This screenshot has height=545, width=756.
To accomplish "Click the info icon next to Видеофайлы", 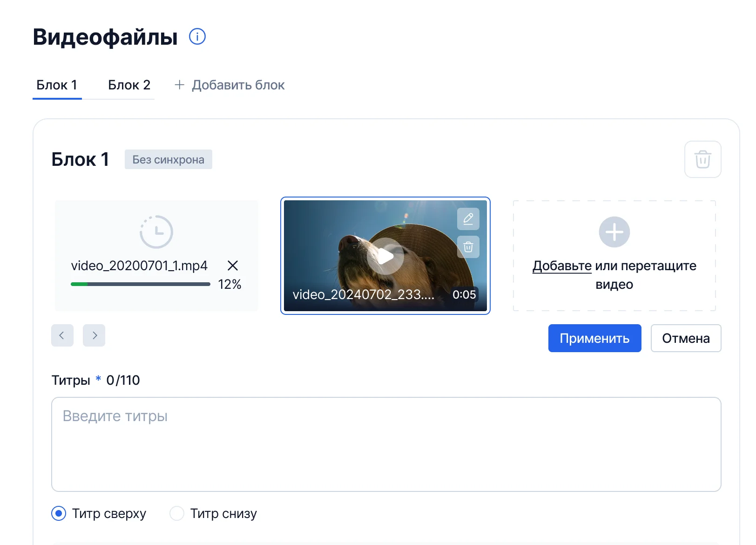I will click(x=197, y=36).
